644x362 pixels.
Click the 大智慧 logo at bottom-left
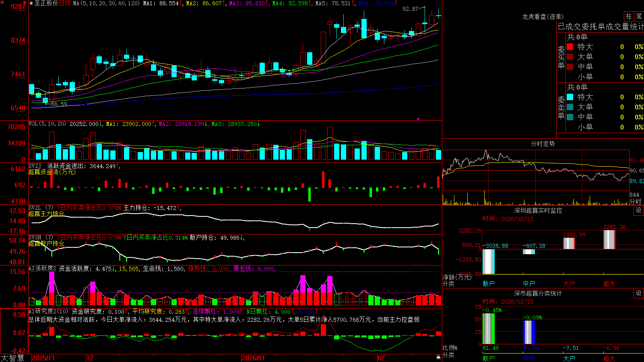12,358
